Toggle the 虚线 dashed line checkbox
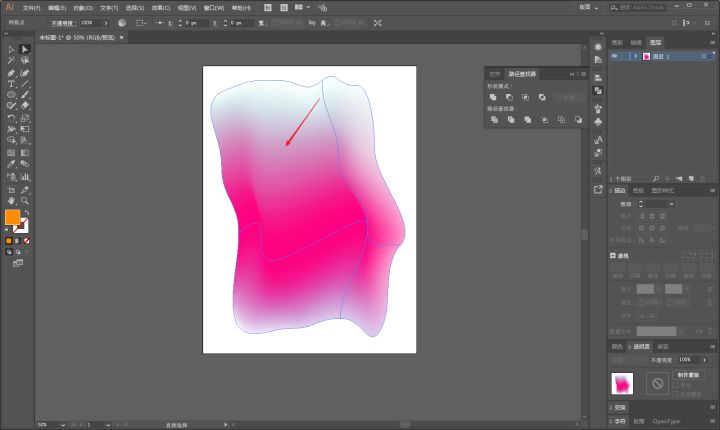 point(612,257)
